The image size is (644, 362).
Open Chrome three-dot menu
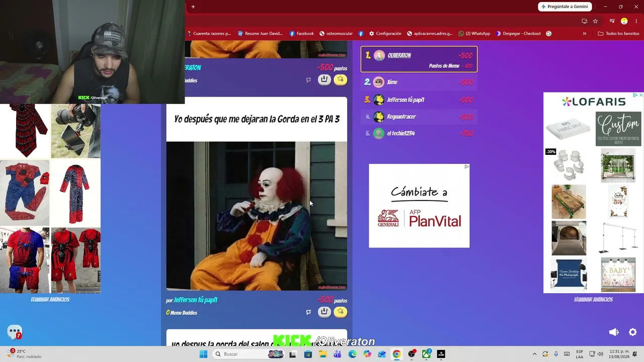[636, 21]
